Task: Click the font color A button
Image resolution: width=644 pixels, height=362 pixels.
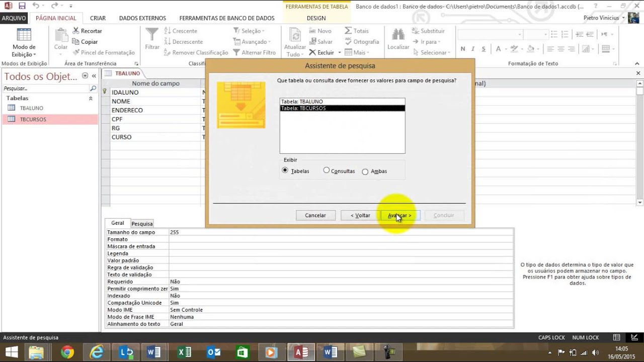Action: click(498, 49)
